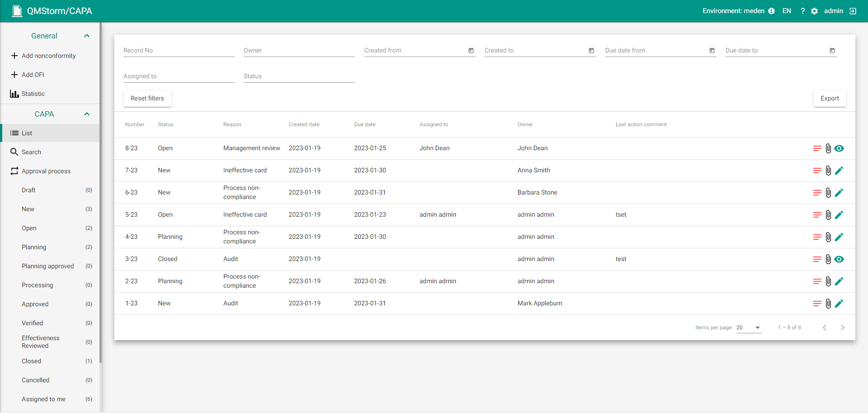Screen dimensions: 868x413
Task: Show Closed records from sidebar
Action: click(50, 361)
